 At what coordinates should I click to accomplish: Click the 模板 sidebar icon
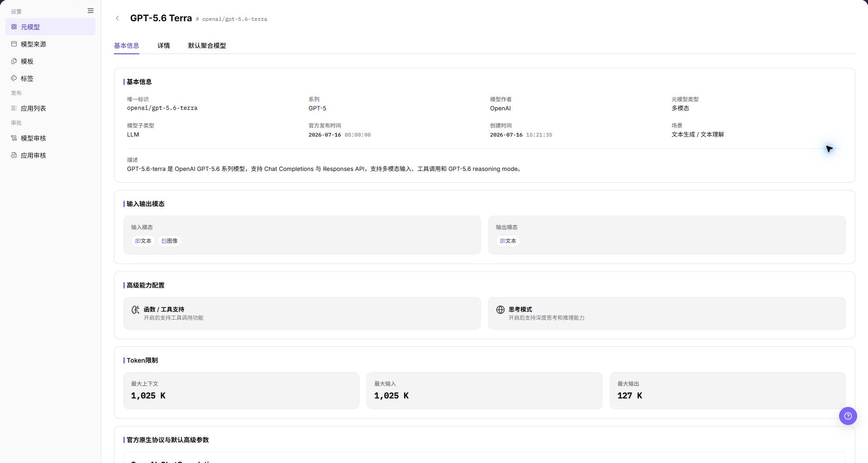click(x=14, y=61)
